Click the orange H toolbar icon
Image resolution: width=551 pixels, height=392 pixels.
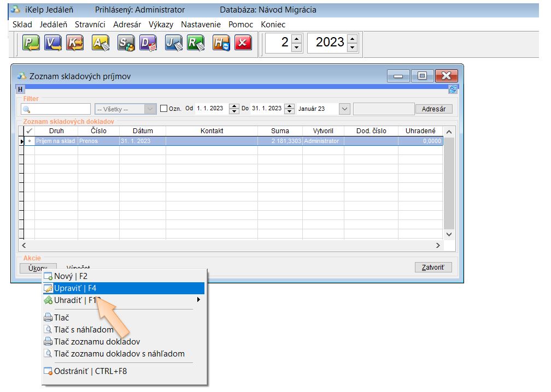coord(221,43)
